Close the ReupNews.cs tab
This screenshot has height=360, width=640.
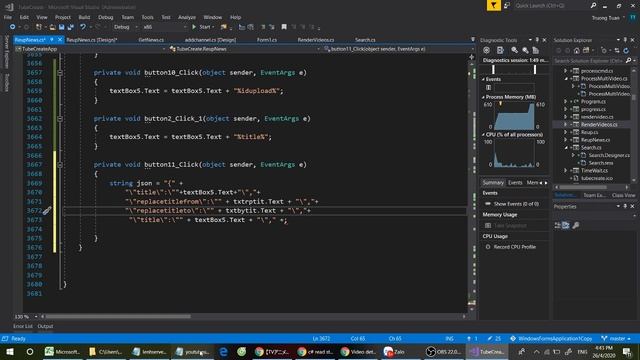pos(60,40)
